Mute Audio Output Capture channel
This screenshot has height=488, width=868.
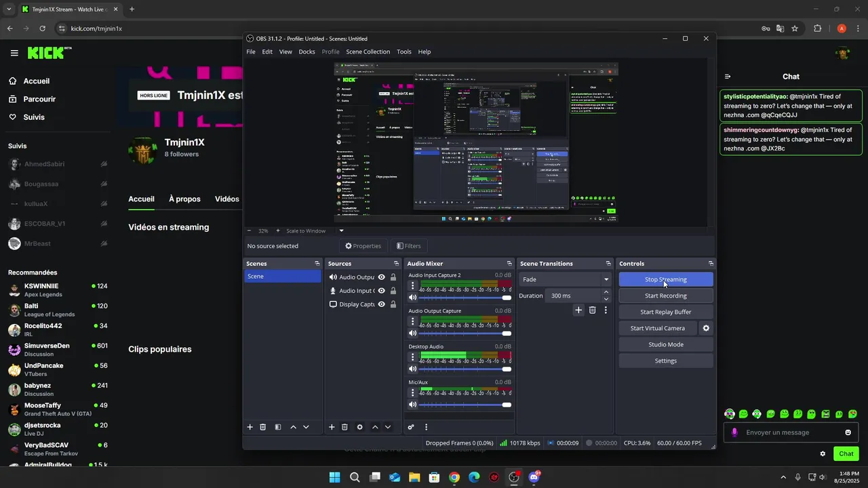pos(412,333)
